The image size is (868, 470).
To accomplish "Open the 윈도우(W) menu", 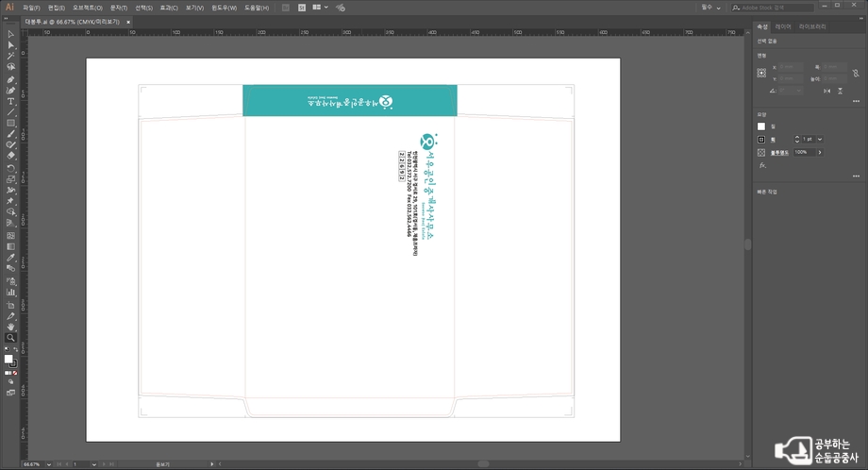I will [224, 8].
